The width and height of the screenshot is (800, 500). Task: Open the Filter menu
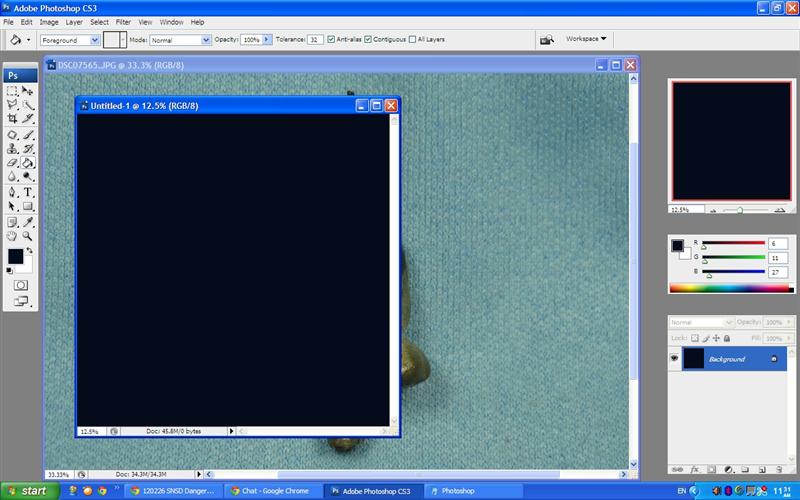coord(123,21)
